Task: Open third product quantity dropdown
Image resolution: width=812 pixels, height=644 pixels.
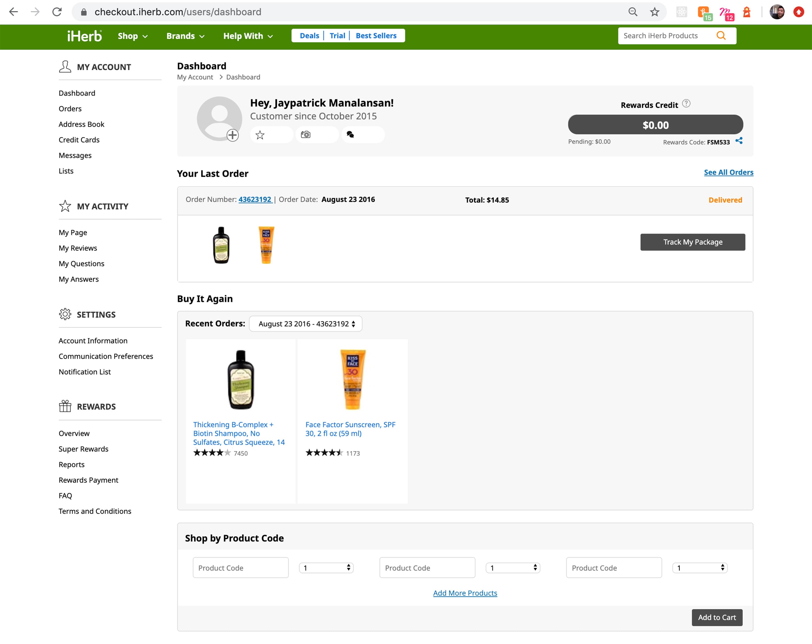Action: (700, 568)
